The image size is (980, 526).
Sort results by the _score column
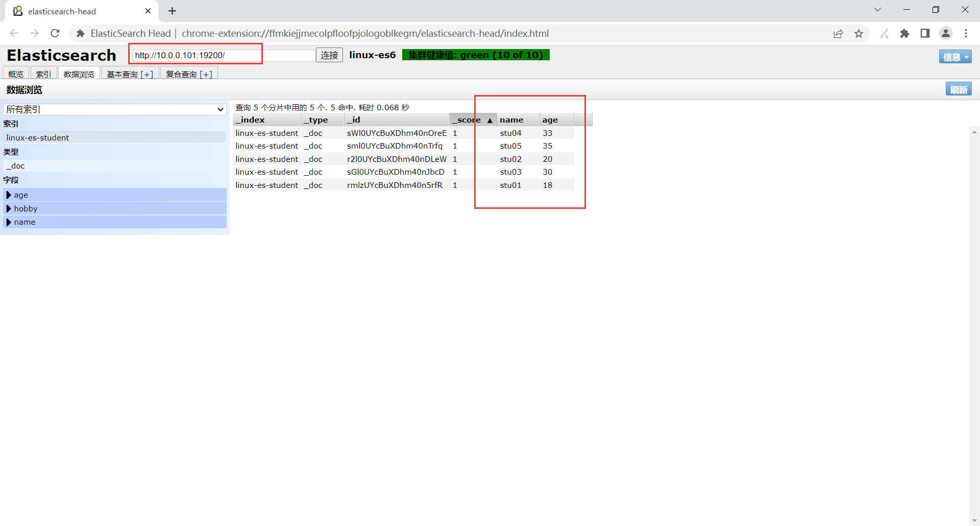tap(473, 119)
